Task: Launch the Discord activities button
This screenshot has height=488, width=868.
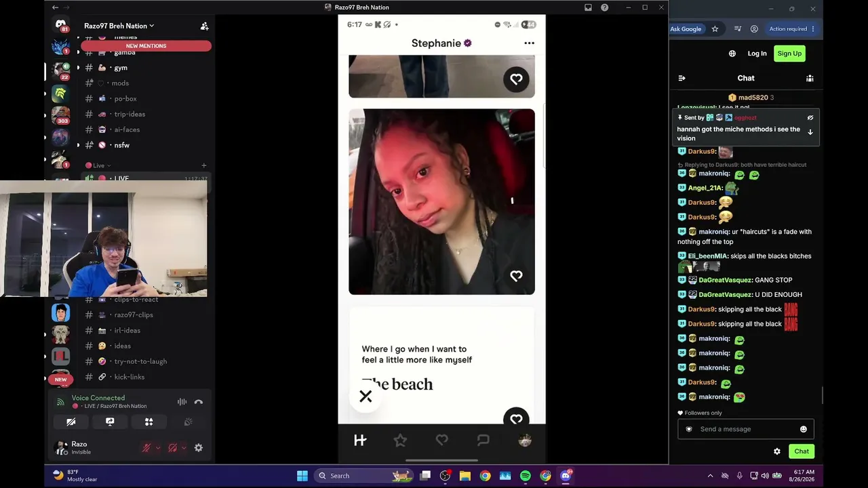Action: 149,422
